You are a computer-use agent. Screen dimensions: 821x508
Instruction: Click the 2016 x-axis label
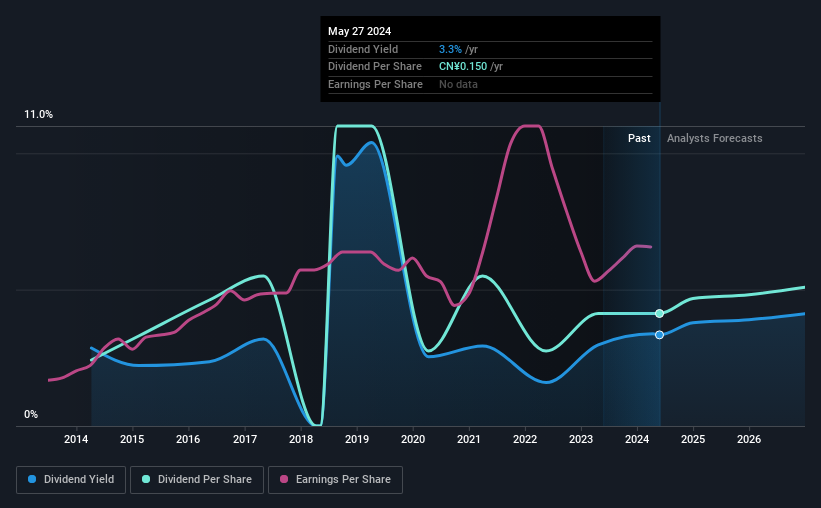coord(188,439)
